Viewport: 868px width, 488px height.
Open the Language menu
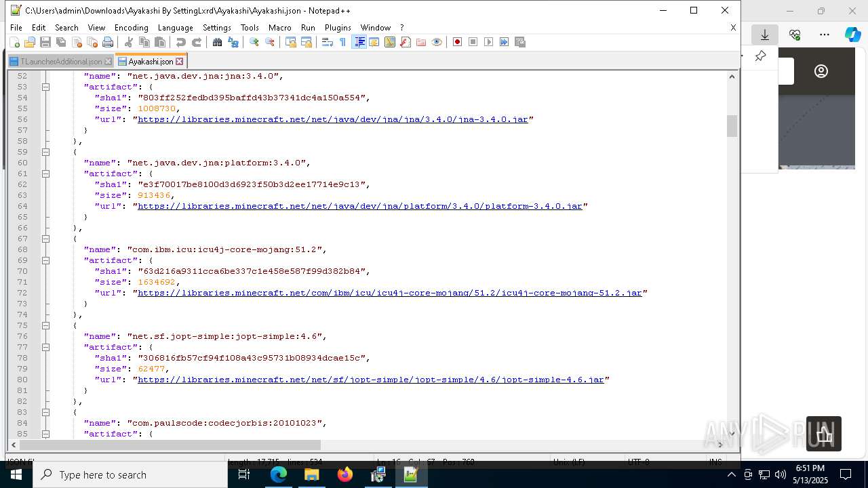[x=175, y=28]
